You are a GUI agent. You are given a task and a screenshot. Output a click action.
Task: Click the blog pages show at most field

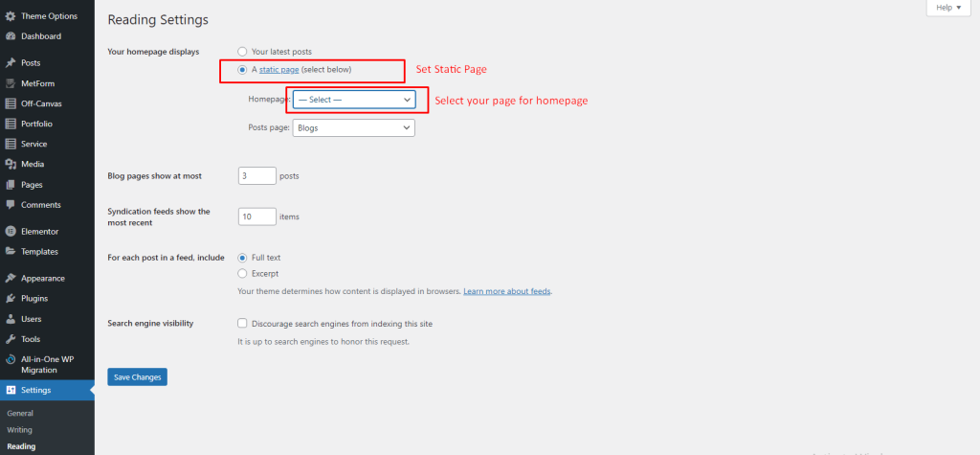point(256,176)
